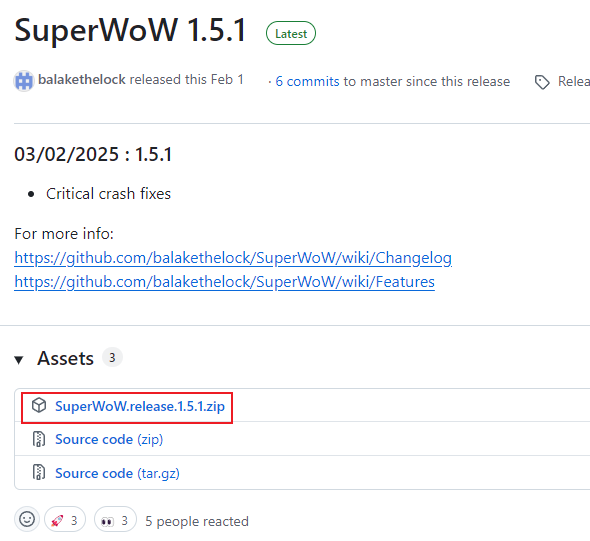Click the zip file icon for Source code (zip)

(39, 439)
